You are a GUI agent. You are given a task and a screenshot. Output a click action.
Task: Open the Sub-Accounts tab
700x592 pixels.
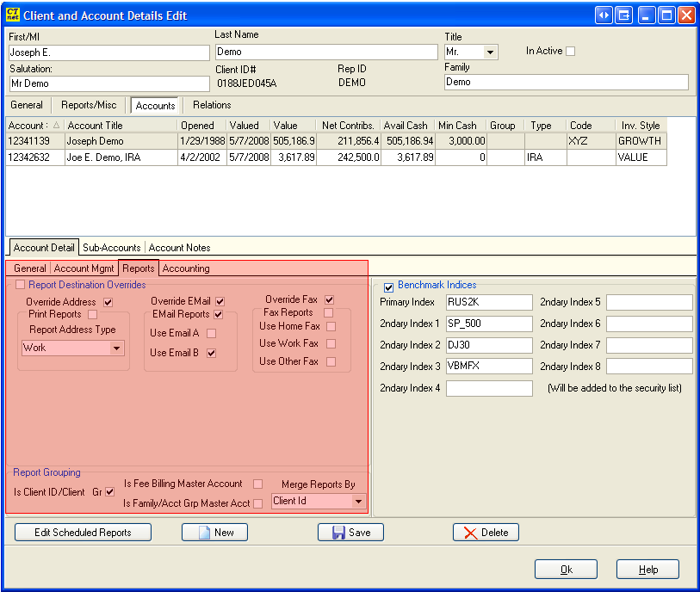[x=112, y=248]
